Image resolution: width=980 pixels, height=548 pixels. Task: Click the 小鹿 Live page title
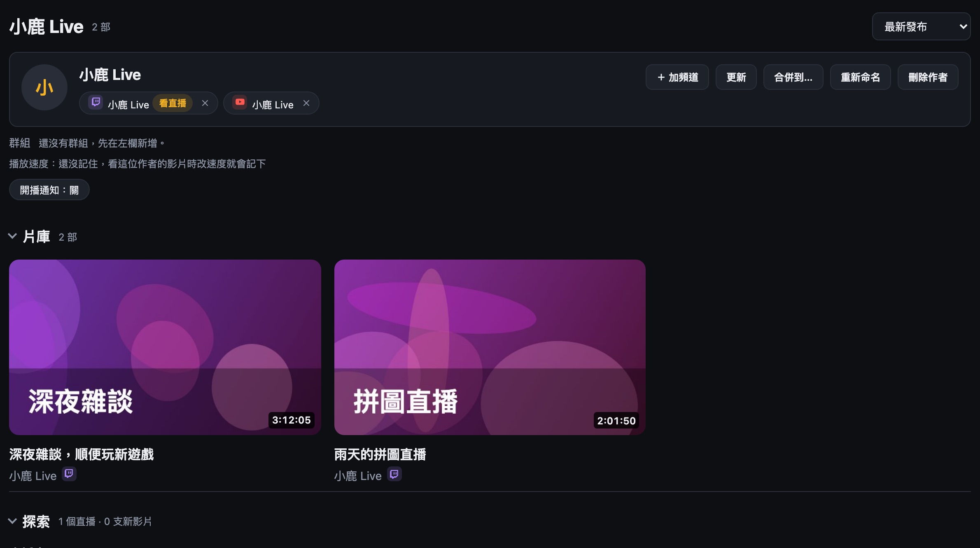click(x=47, y=27)
